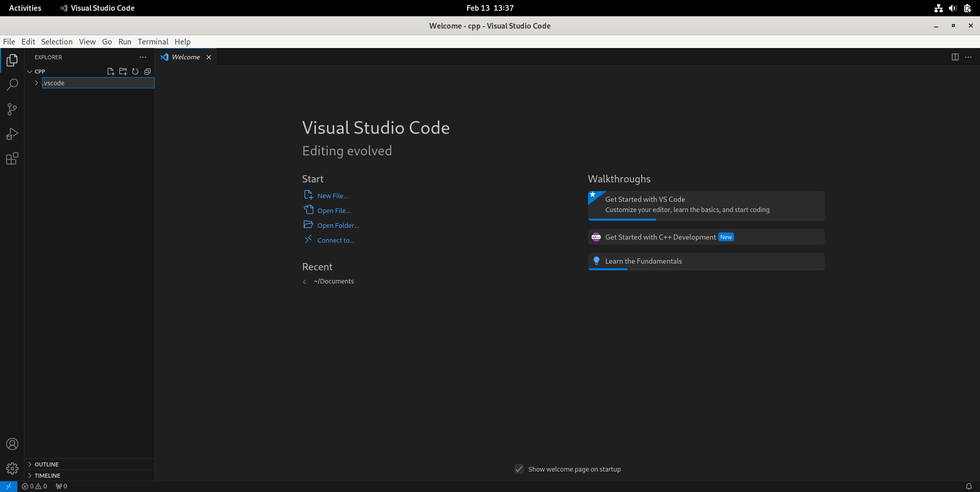The height and width of the screenshot is (492, 980).
Task: Open the Selection menu
Action: (x=57, y=42)
